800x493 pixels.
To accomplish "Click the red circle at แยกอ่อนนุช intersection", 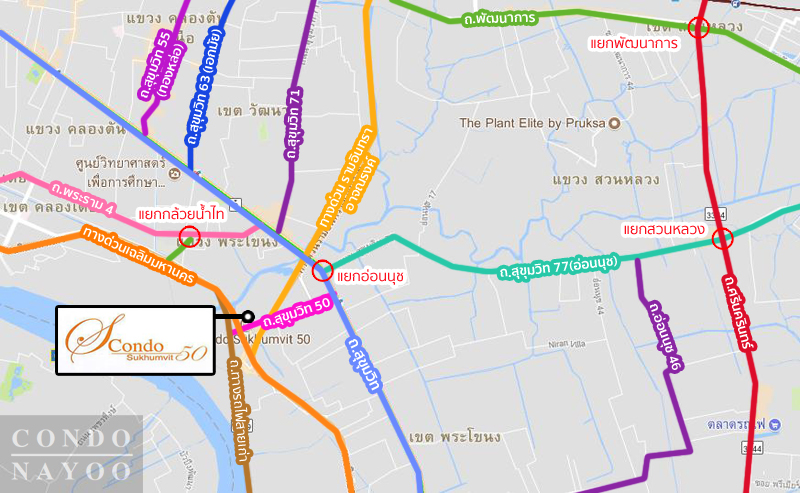I will [322, 270].
